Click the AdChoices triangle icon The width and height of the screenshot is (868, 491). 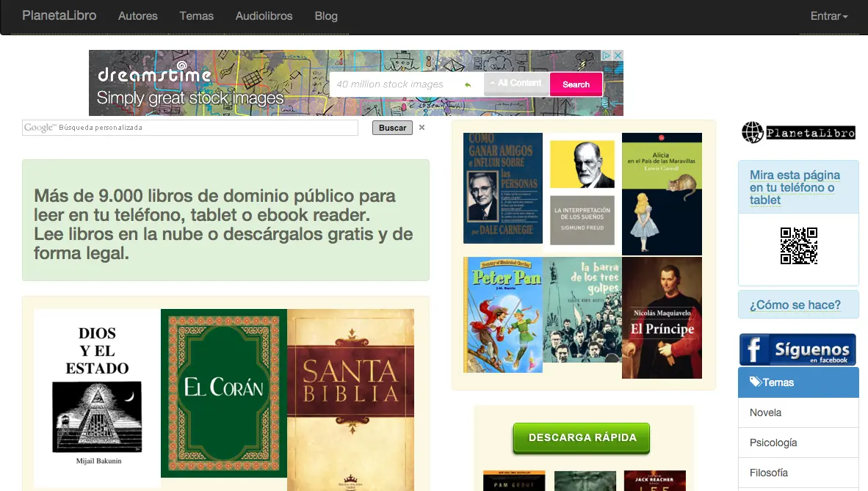(607, 55)
